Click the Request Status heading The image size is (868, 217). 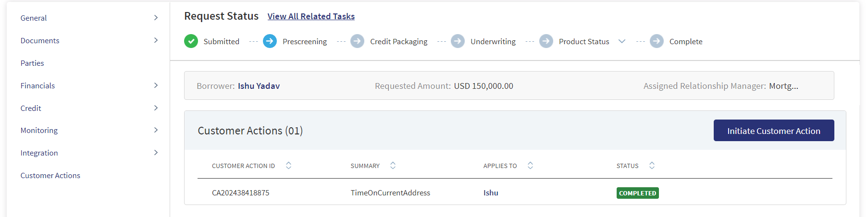point(221,16)
